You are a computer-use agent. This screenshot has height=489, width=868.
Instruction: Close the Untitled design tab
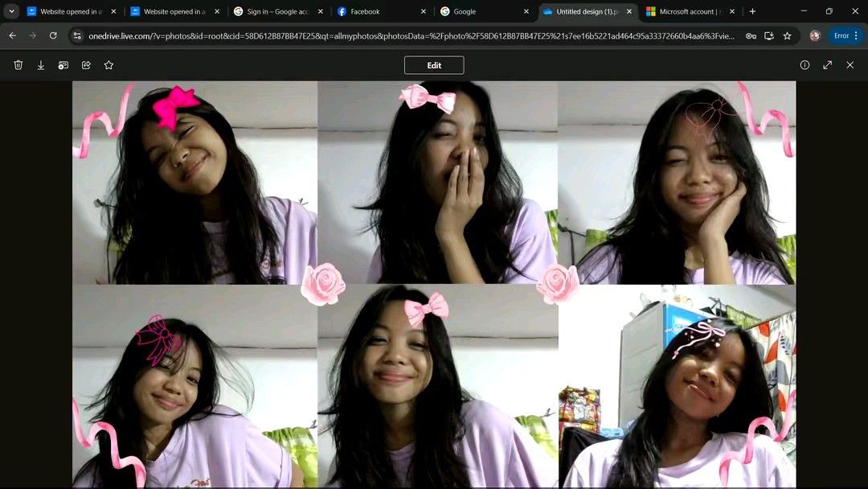[629, 11]
